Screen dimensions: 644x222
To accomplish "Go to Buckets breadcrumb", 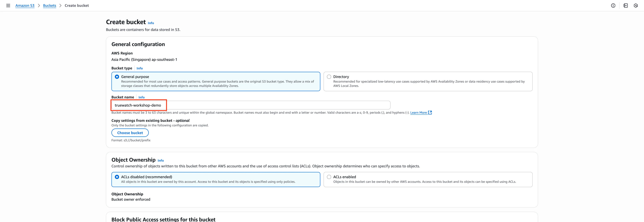I will tap(49, 6).
